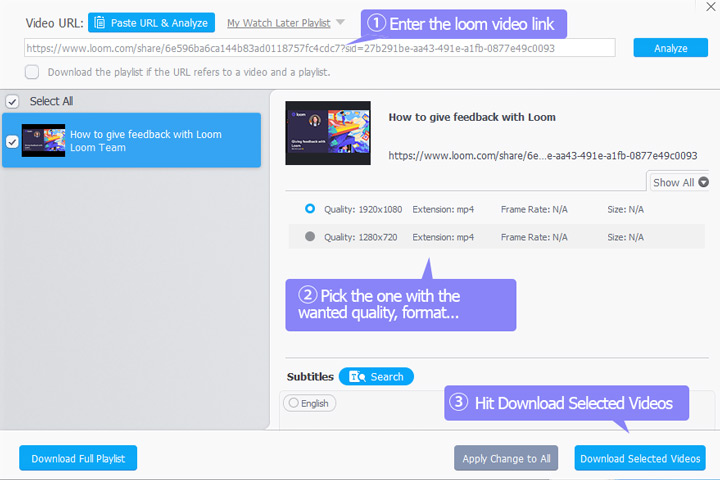Click Download Full Playlist button
720x480 pixels.
click(x=78, y=458)
